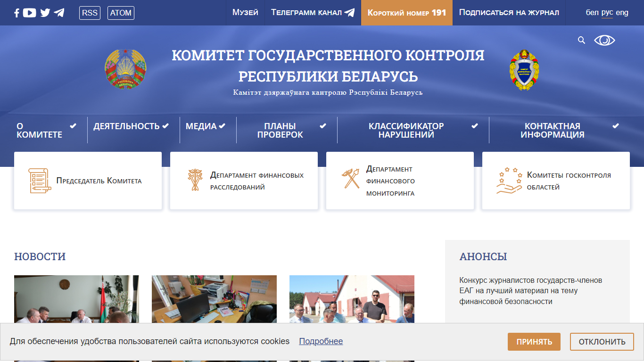Open Подписаться на журнал
Viewport: 644px width, 362px height.
point(509,13)
